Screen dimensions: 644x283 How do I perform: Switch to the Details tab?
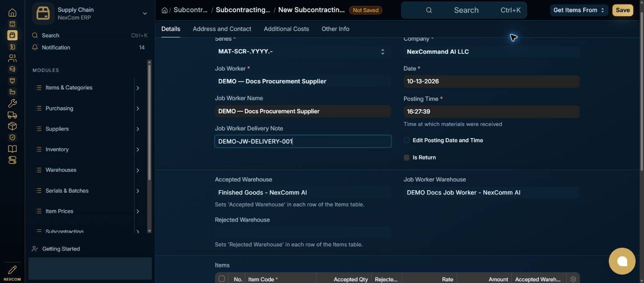171,29
